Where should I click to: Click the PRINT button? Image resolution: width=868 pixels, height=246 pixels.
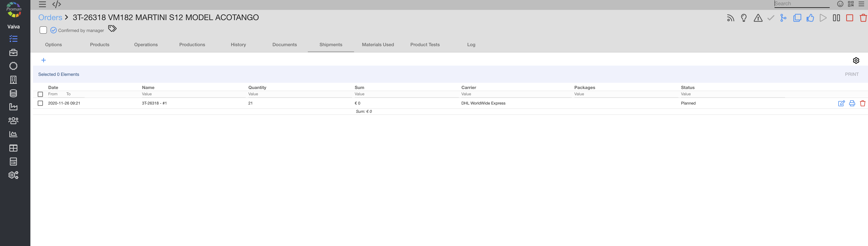click(851, 74)
